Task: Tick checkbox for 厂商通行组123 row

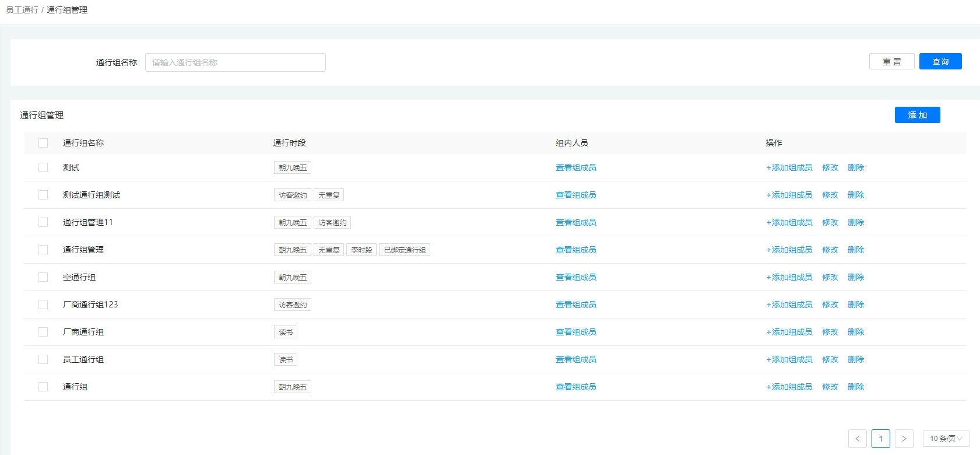Action: point(43,304)
